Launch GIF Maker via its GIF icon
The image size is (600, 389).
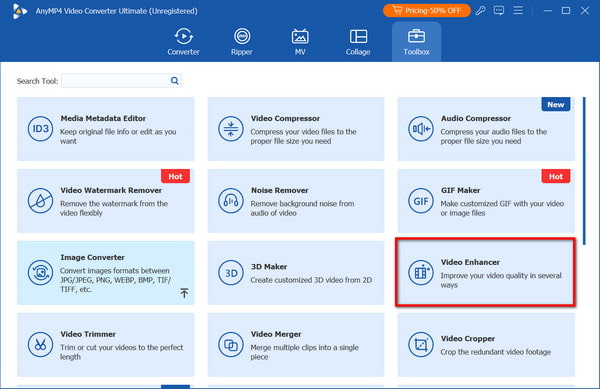click(421, 201)
